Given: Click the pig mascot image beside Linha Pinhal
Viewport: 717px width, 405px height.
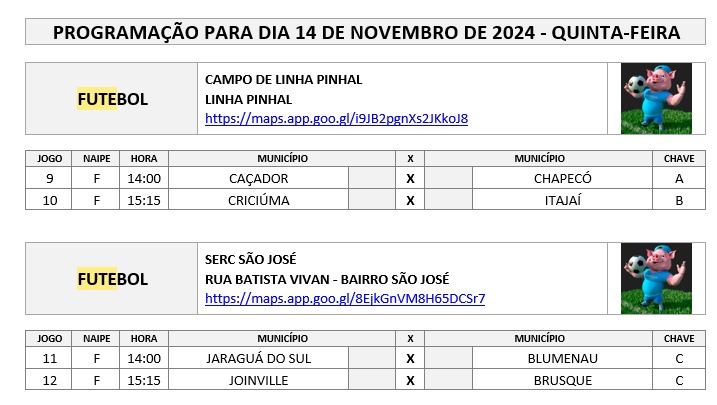Looking at the screenshot, I should coord(656,98).
